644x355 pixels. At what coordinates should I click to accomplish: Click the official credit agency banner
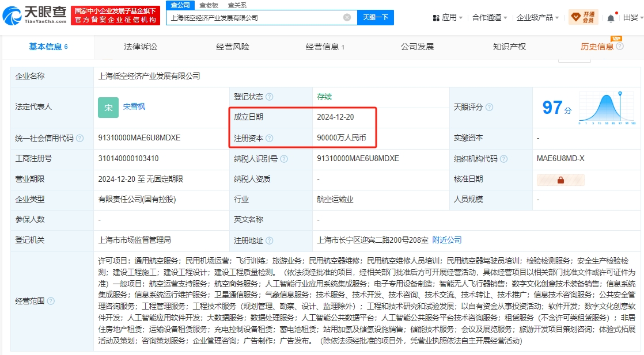coord(115,16)
